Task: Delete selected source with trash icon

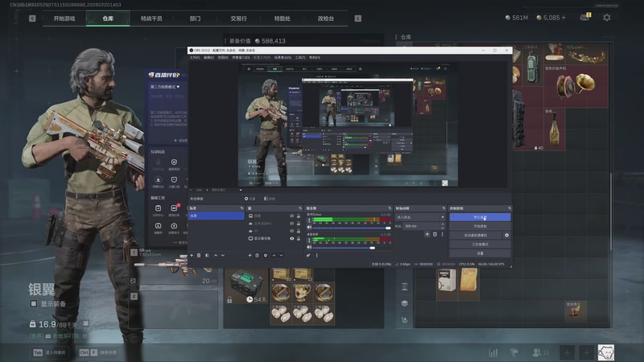Action: point(257,255)
